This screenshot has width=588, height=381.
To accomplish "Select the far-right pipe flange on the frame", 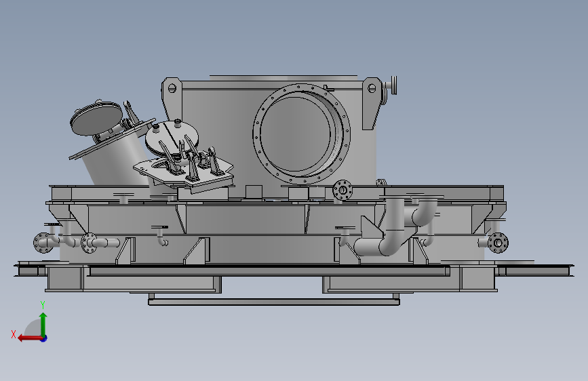I will click(498, 243).
